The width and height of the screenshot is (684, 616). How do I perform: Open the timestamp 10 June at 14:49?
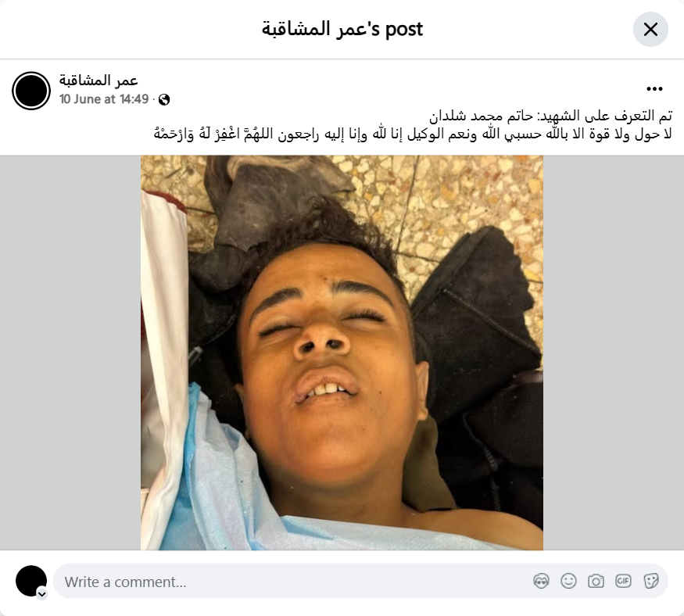[104, 99]
